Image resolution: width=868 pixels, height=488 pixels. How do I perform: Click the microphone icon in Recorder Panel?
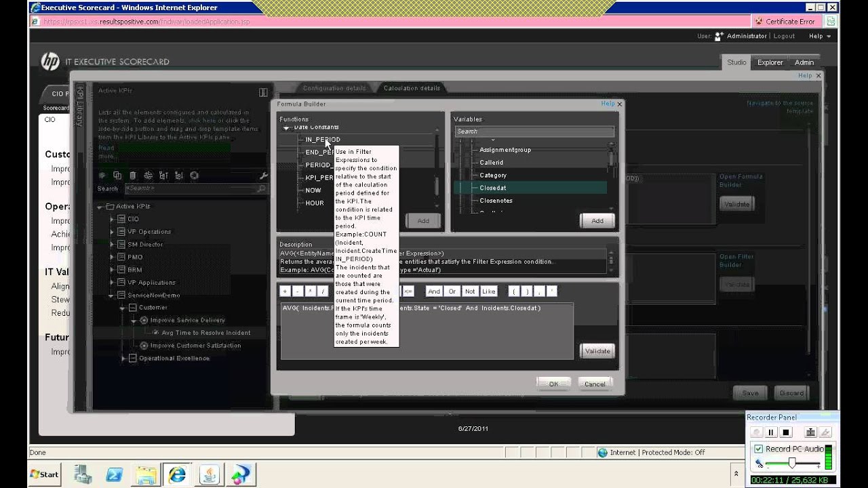(x=759, y=464)
